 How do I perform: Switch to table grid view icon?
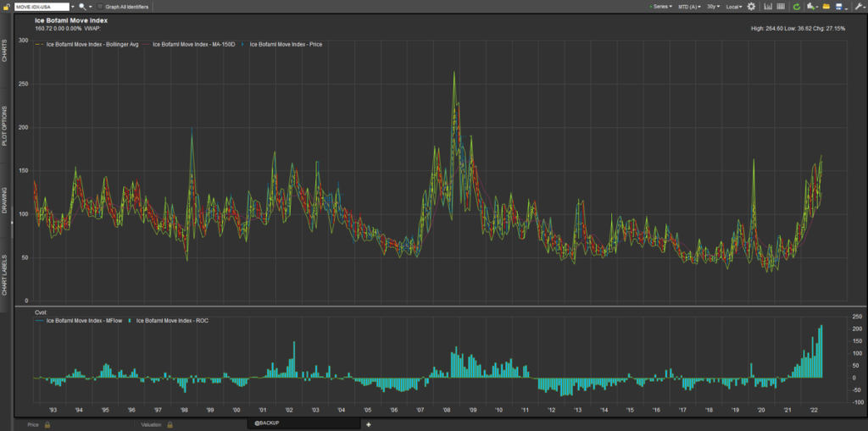[x=781, y=7]
